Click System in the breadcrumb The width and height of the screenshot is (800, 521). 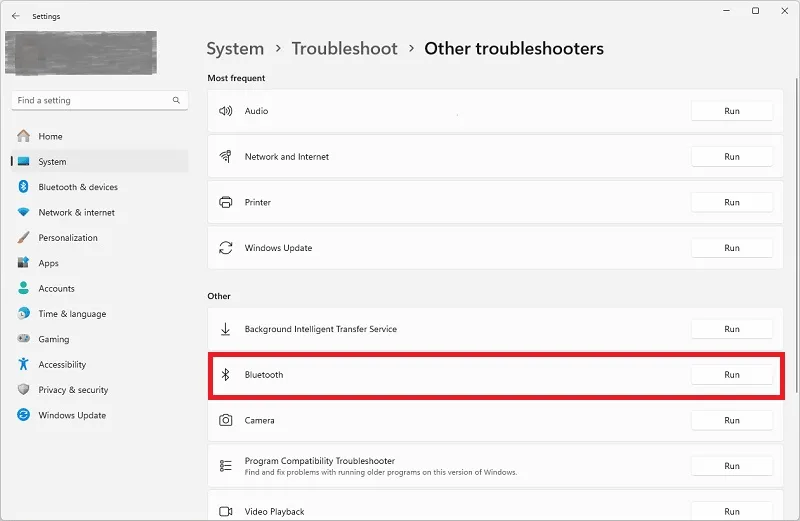(235, 48)
